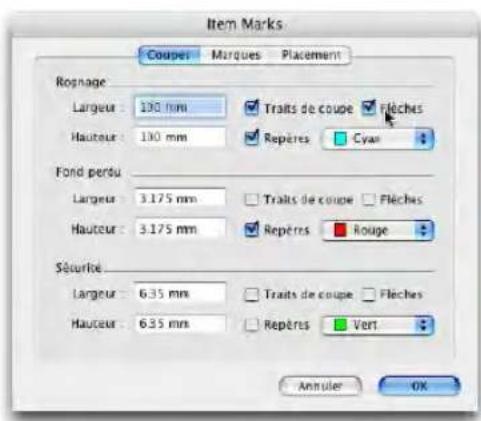Uncheck Rognage Traits de coupe checkbox
The image size is (481, 421).
[251, 108]
